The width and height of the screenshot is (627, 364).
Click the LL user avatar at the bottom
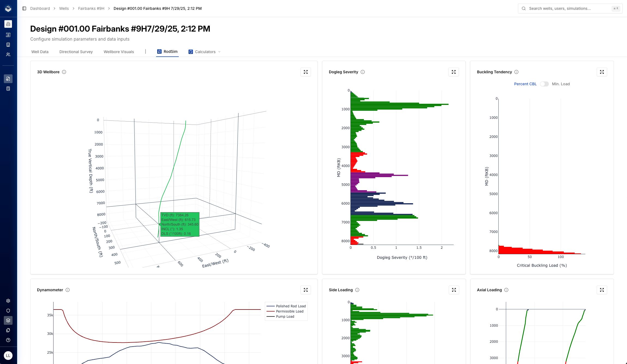click(8, 355)
